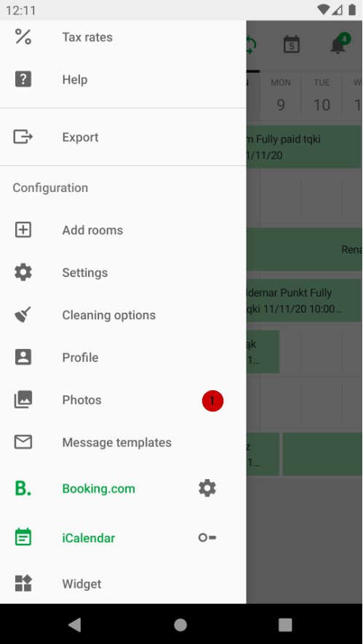
Task: Tap the Help question mark icon
Action: coord(23,79)
